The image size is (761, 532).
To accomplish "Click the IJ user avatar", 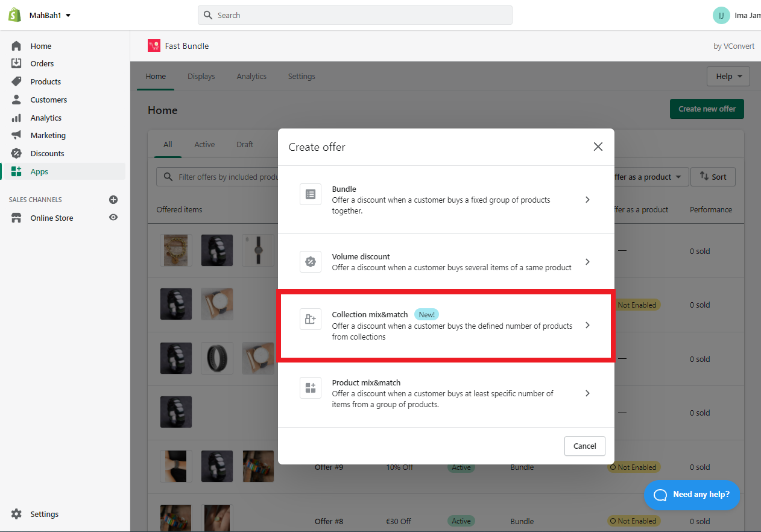I will pos(721,15).
